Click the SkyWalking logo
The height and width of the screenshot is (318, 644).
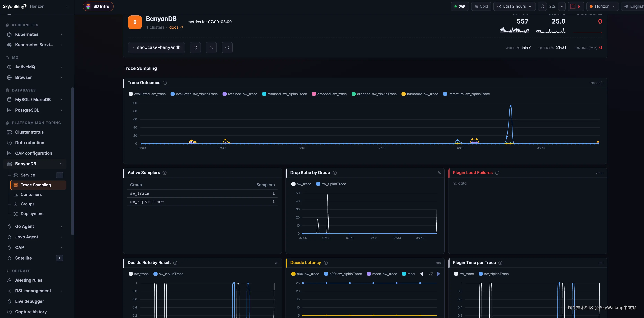(x=15, y=6)
